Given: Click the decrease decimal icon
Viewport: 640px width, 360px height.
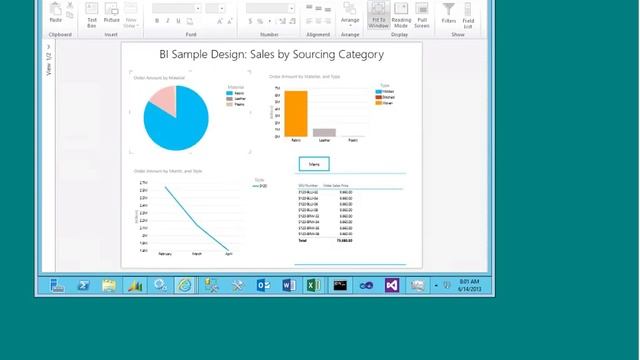Looking at the screenshot, I should coord(292,21).
